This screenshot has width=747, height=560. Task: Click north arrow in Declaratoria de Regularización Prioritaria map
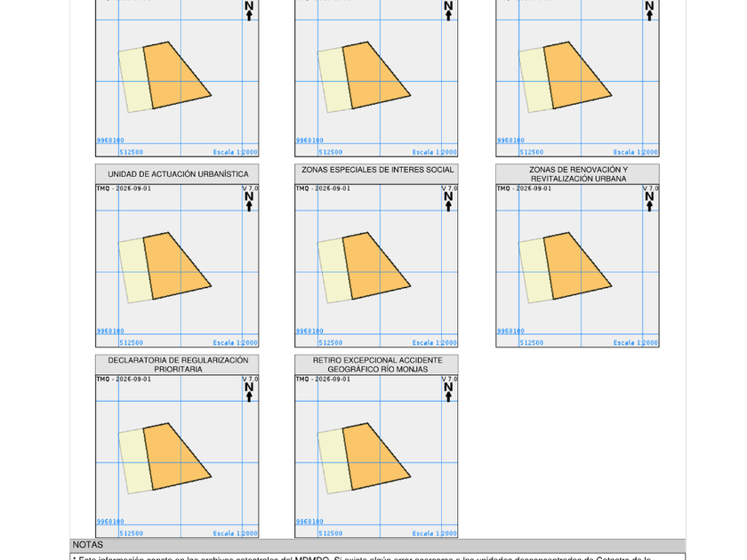tap(249, 392)
